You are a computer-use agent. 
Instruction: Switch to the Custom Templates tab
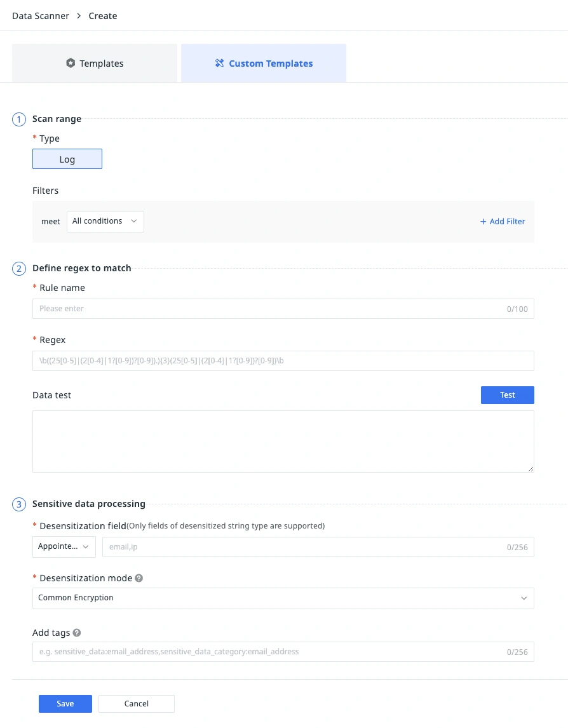(x=264, y=64)
